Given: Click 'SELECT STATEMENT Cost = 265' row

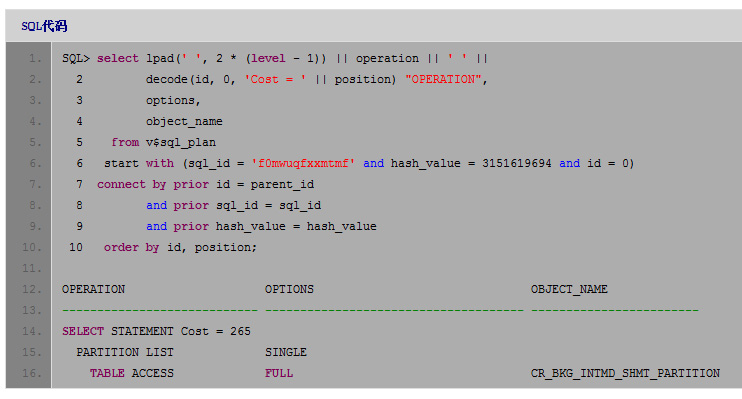Looking at the screenshot, I should coord(156,331).
